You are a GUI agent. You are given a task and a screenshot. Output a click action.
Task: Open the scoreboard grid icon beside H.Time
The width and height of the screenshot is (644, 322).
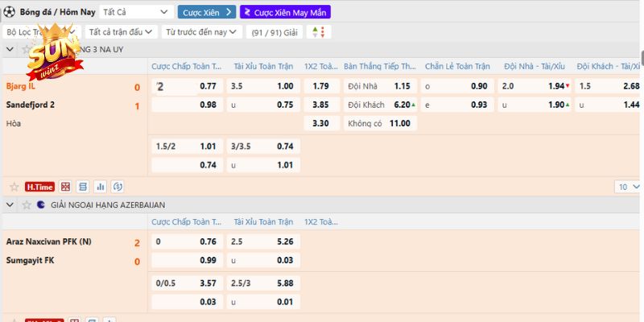[x=66, y=187]
